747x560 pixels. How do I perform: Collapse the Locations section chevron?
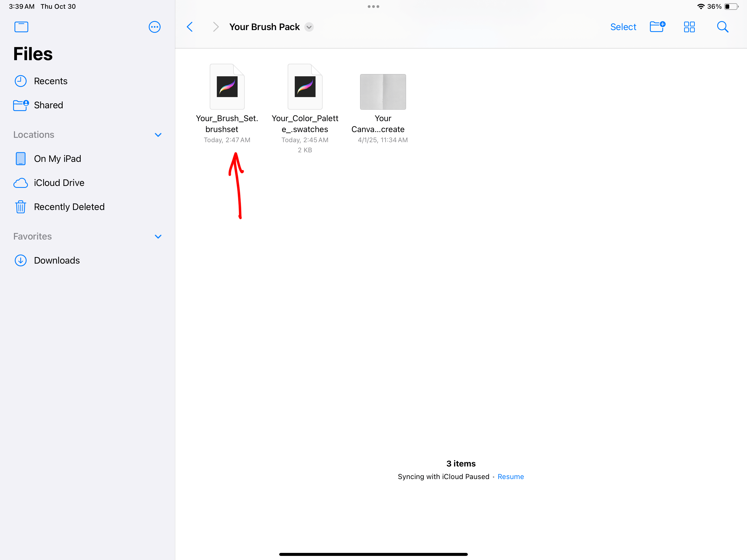pos(158,135)
